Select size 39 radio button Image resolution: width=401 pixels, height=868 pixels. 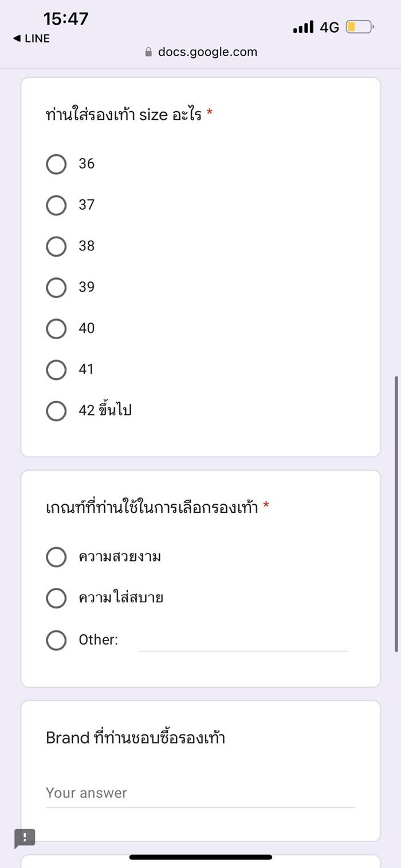pos(56,287)
